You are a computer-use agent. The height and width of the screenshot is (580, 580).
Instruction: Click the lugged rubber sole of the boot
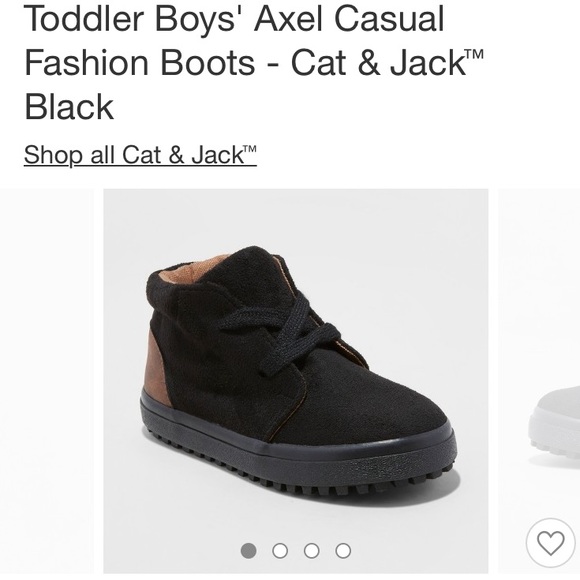pos(296,466)
